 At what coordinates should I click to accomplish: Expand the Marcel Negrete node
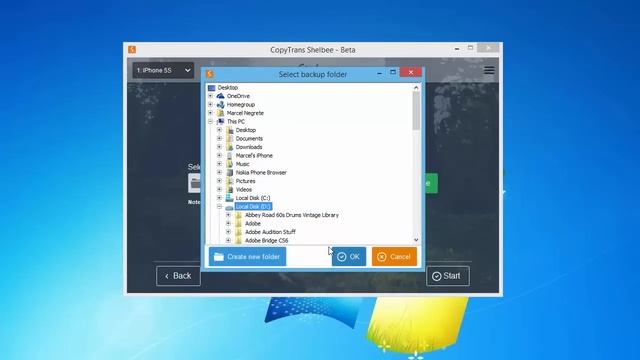click(x=211, y=113)
